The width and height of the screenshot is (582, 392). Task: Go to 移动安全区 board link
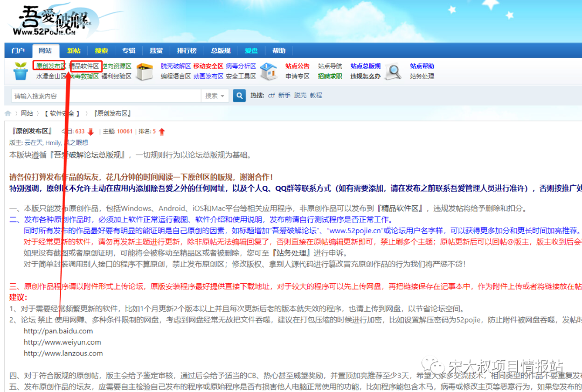208,66
